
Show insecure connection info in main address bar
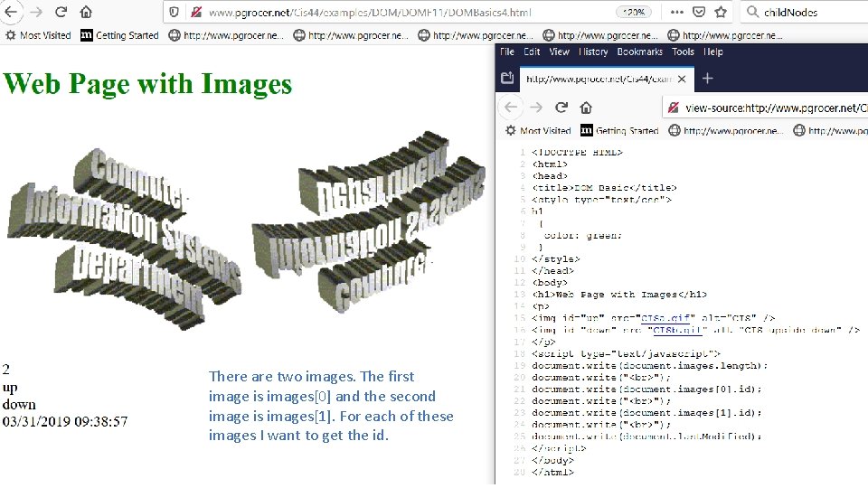pos(196,12)
